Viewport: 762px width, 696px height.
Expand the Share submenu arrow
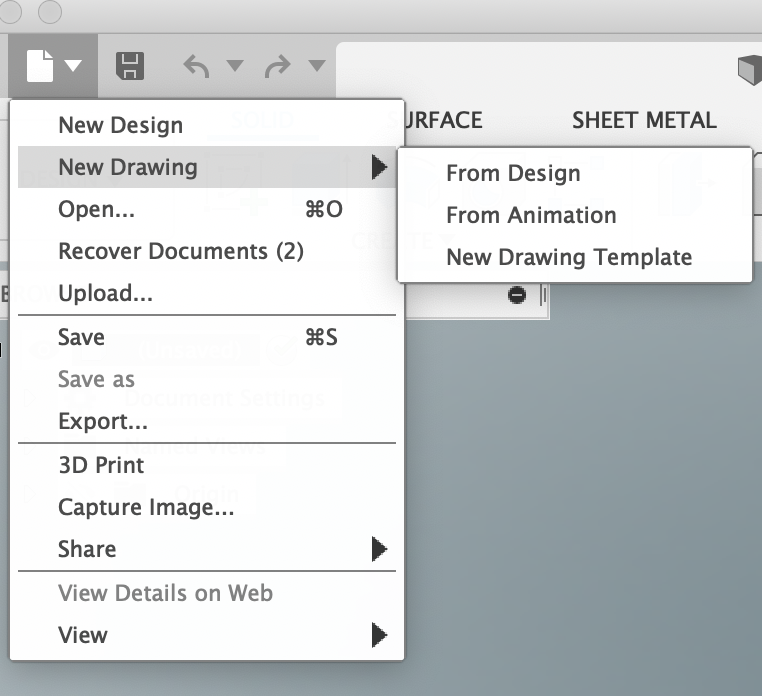379,549
